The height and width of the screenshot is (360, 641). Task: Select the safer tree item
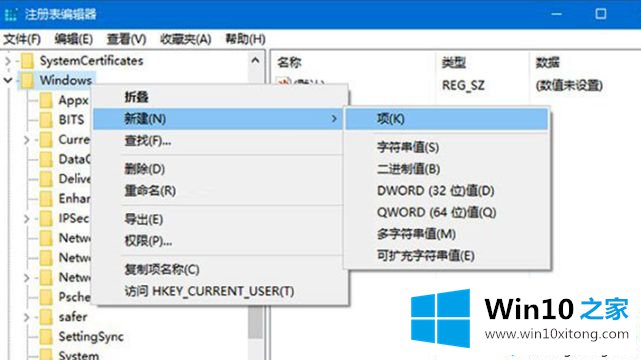tap(73, 317)
